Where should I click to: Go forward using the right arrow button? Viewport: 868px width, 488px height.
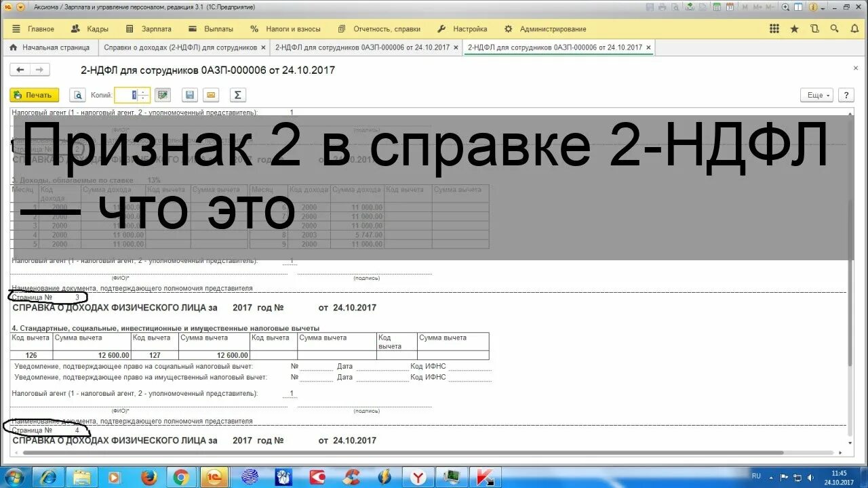(39, 70)
